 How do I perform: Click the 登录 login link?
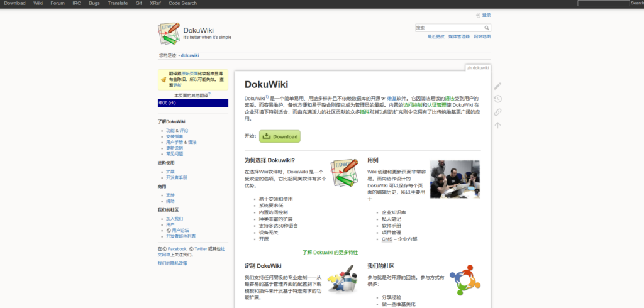tap(486, 14)
